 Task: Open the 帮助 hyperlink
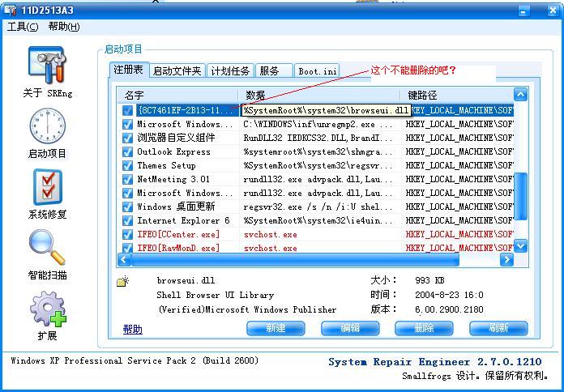[133, 329]
